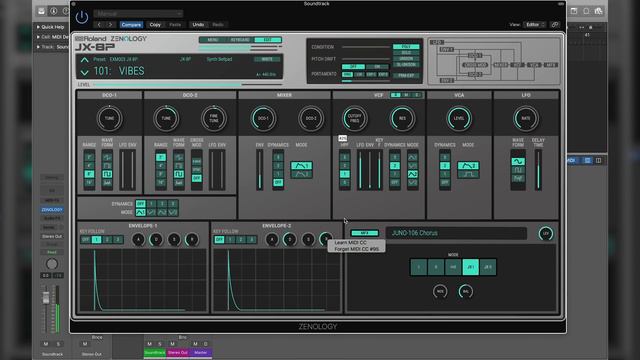Switch to MENU tab
This screenshot has width=640, height=360.
(213, 40)
